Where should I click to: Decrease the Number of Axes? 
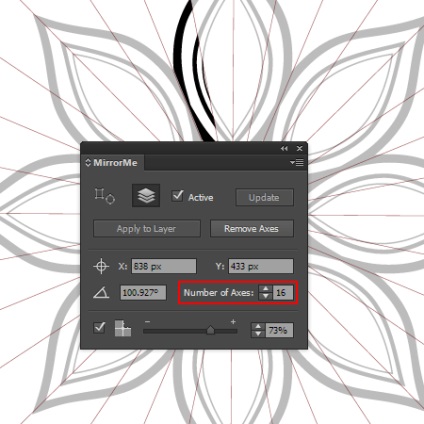point(265,296)
